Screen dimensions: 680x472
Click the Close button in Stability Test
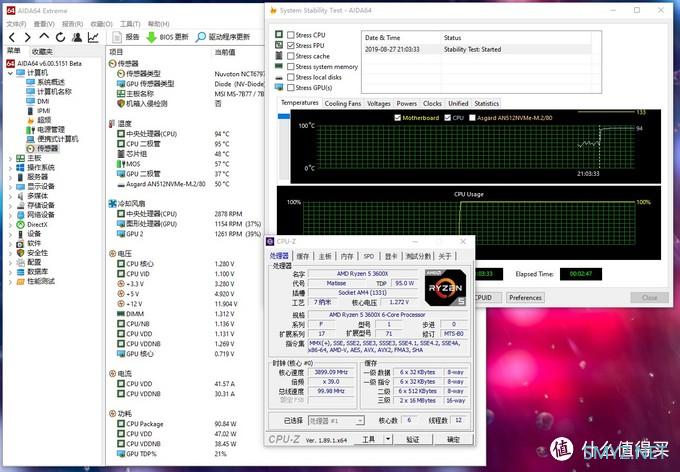tap(649, 298)
